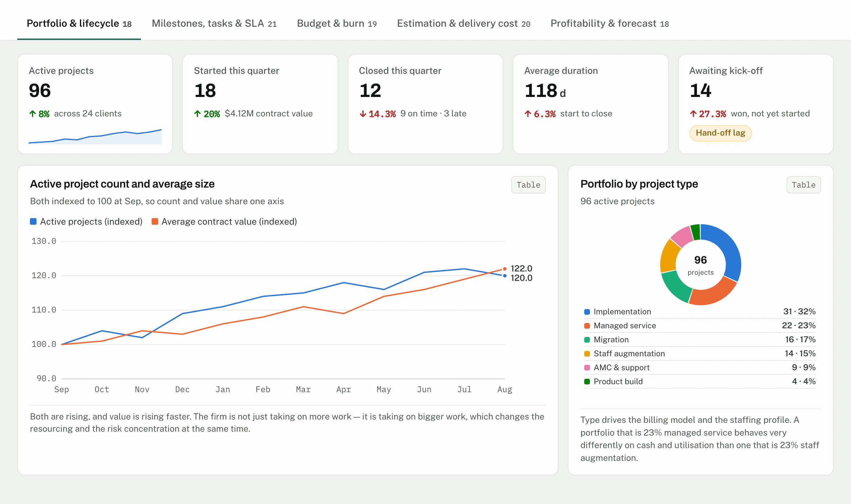Click the Active projects sparkline chart

95,136
